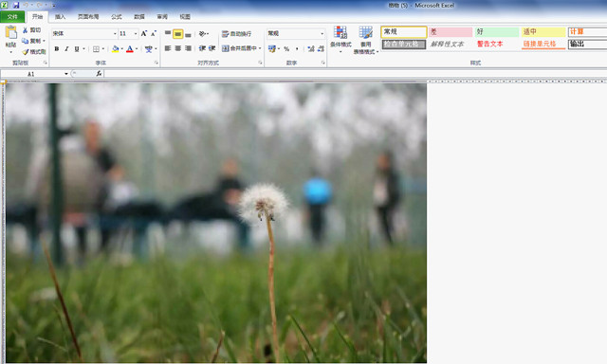Click the Name Box showing A1
The height and width of the screenshot is (364, 607).
tap(35, 74)
